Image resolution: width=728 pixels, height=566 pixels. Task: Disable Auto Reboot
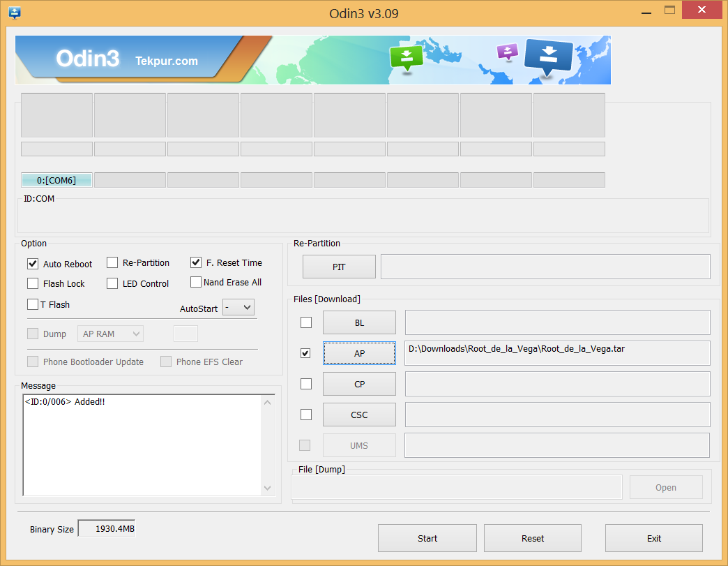pyautogui.click(x=32, y=264)
